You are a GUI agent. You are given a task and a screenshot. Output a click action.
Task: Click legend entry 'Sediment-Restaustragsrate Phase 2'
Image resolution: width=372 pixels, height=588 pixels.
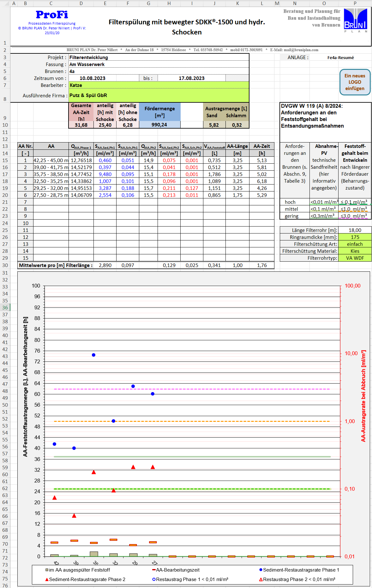click(x=85, y=579)
